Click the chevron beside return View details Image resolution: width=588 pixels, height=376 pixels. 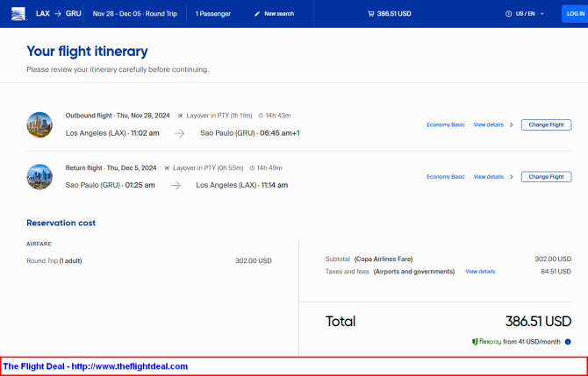pyautogui.click(x=511, y=177)
